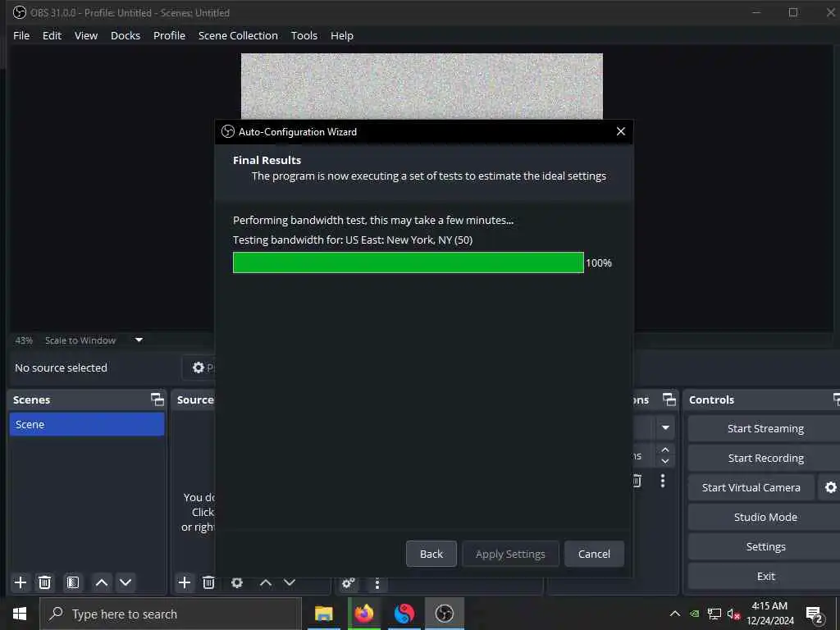Move source down arrow in Sources panel
The width and height of the screenshot is (840, 630).
click(290, 582)
